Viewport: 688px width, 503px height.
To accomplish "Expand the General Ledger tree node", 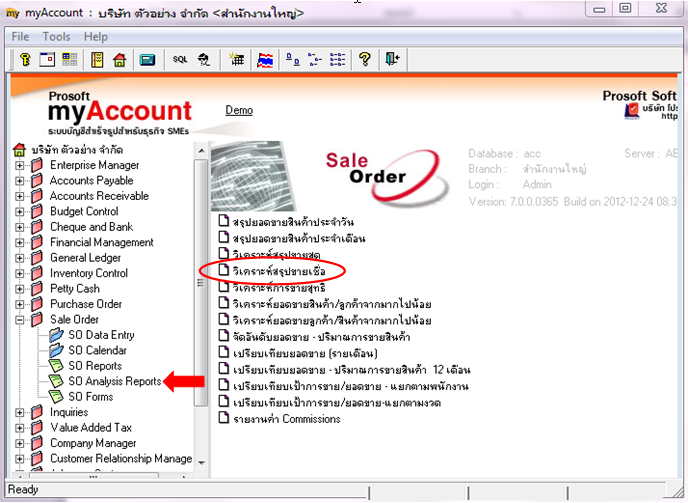I will (x=19, y=258).
